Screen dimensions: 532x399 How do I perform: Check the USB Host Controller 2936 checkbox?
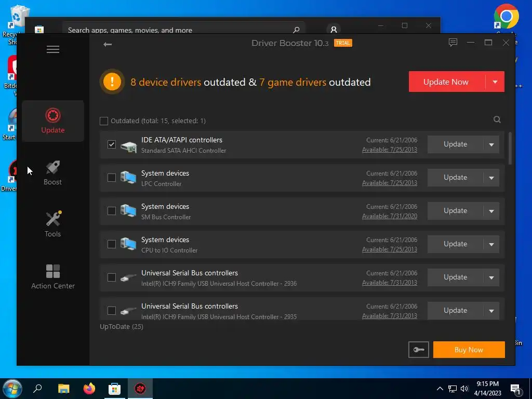pos(112,277)
